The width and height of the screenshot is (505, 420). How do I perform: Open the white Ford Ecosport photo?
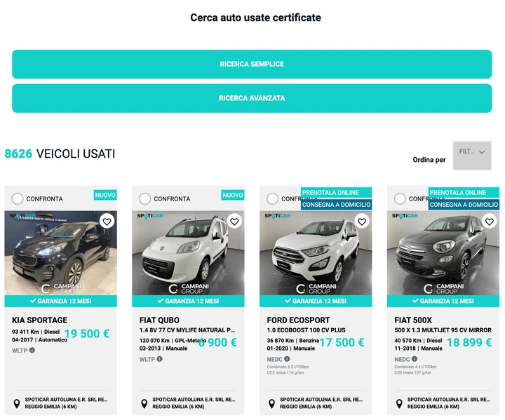[316, 253]
